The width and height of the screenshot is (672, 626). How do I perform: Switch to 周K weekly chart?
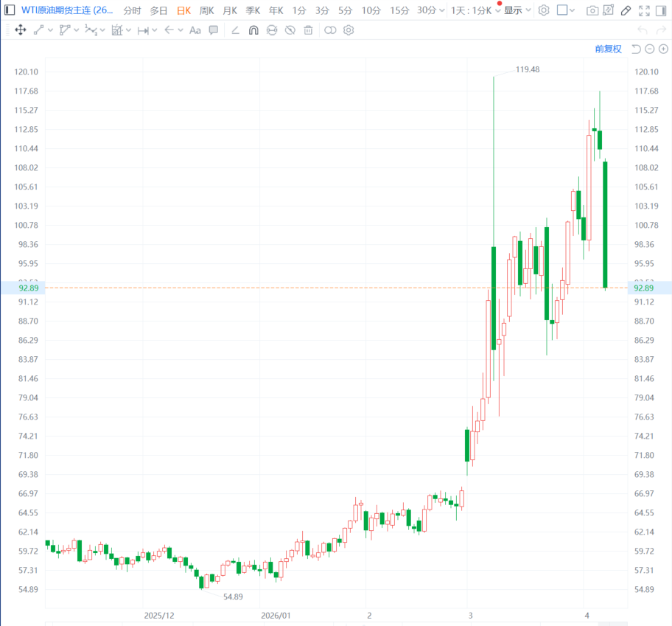tap(207, 10)
